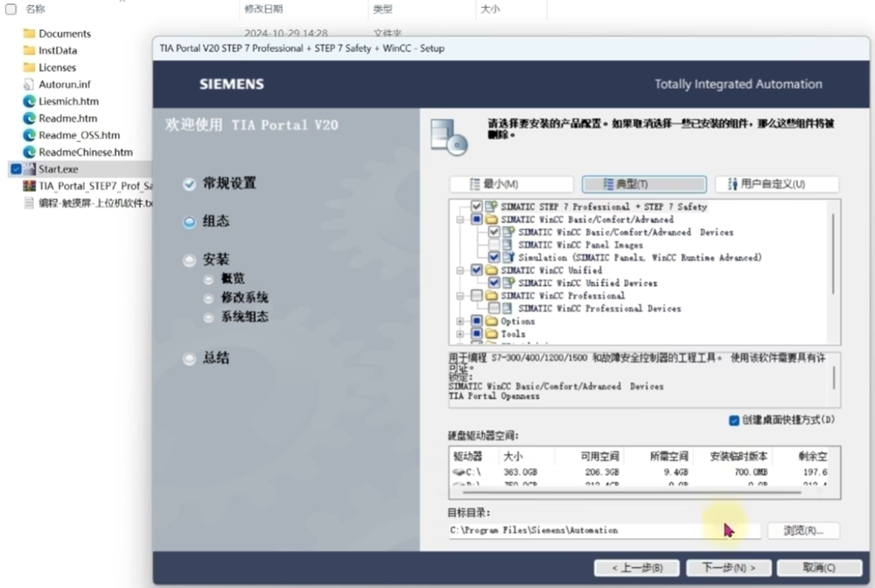
Task: Click the Liesmich.htm Edge icon in File Explorer
Action: pyautogui.click(x=29, y=101)
